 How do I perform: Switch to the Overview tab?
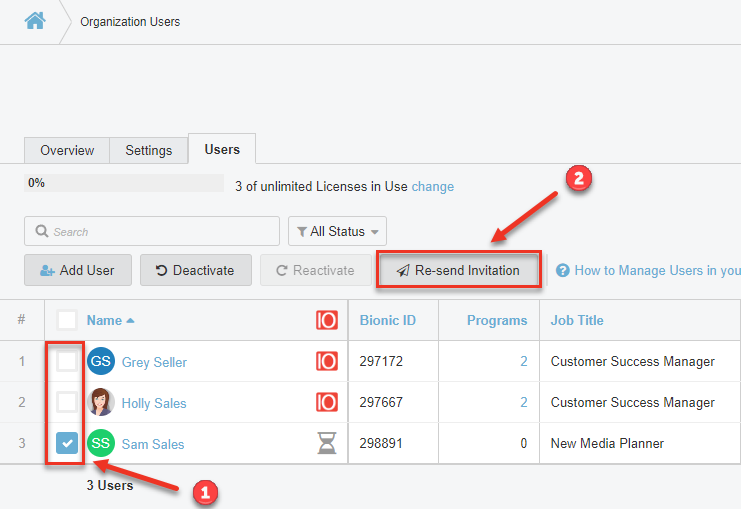[x=67, y=150]
